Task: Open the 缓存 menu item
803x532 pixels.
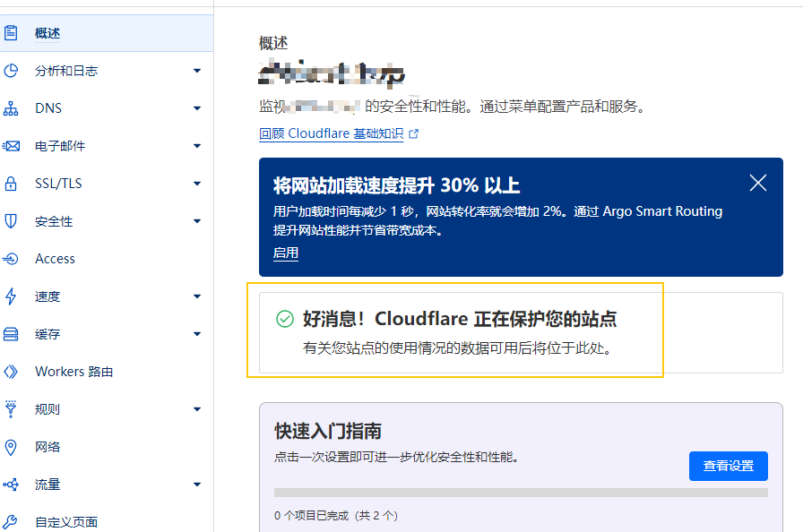Action: pyautogui.click(x=107, y=334)
